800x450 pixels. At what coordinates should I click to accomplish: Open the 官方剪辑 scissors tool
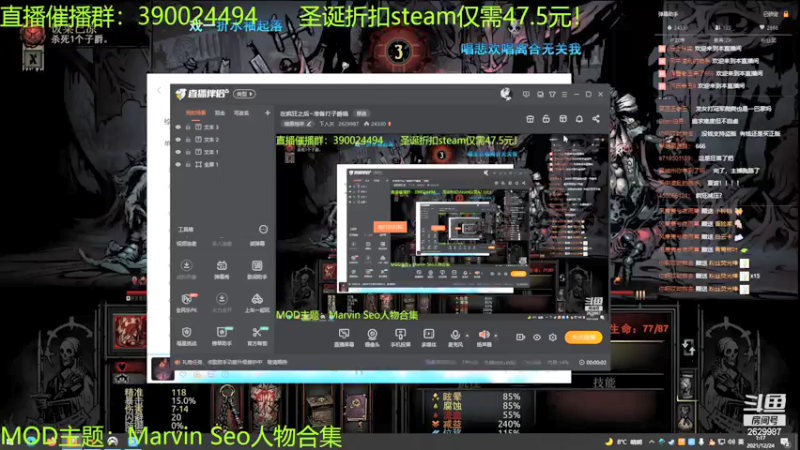pyautogui.click(x=257, y=336)
